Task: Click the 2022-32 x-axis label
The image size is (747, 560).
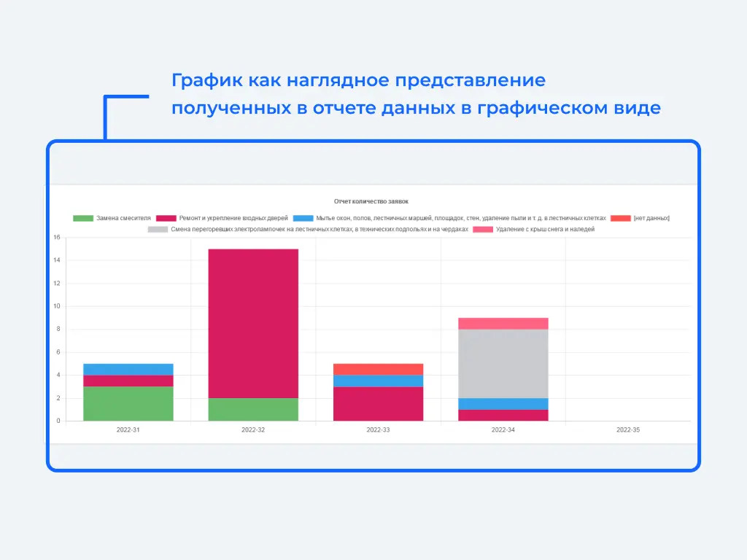Action: pyautogui.click(x=253, y=430)
